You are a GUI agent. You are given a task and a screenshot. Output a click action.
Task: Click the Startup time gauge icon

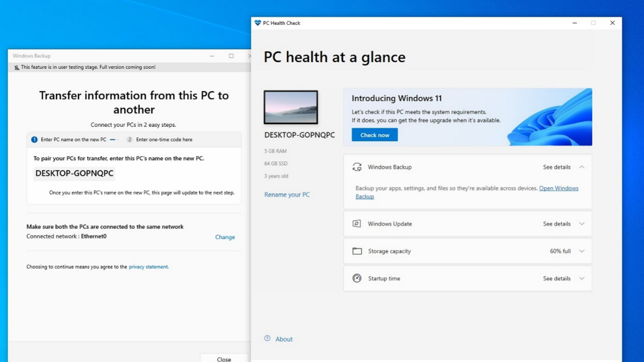click(357, 278)
